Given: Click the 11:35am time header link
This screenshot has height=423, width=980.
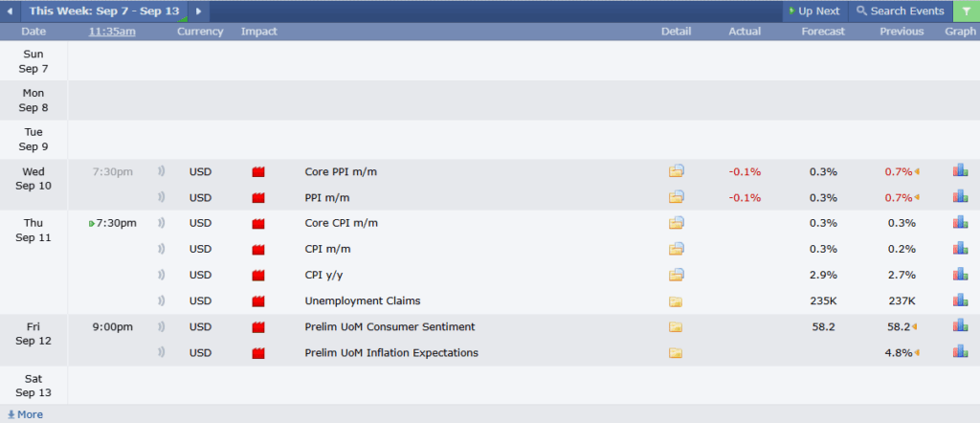Looking at the screenshot, I should pos(112,32).
